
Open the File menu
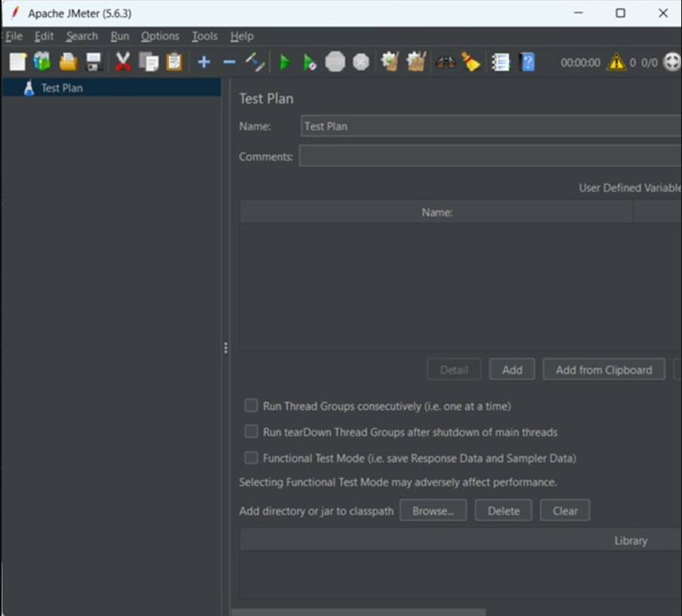pos(14,36)
